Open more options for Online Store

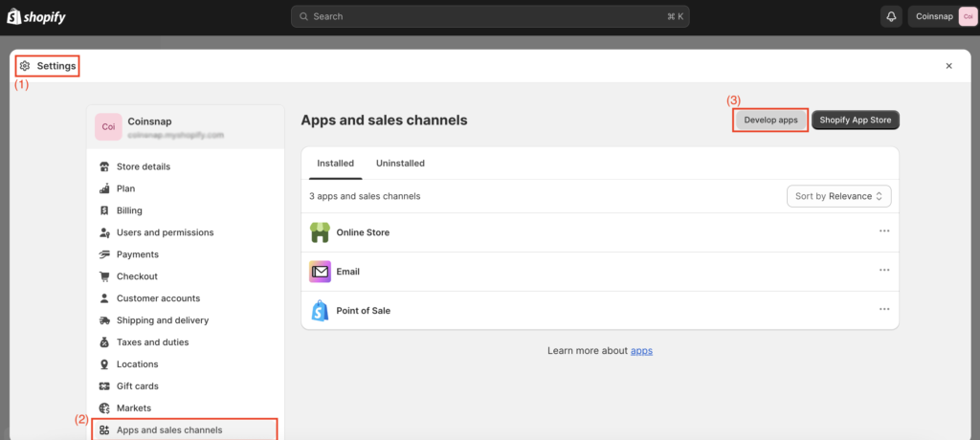tap(884, 231)
